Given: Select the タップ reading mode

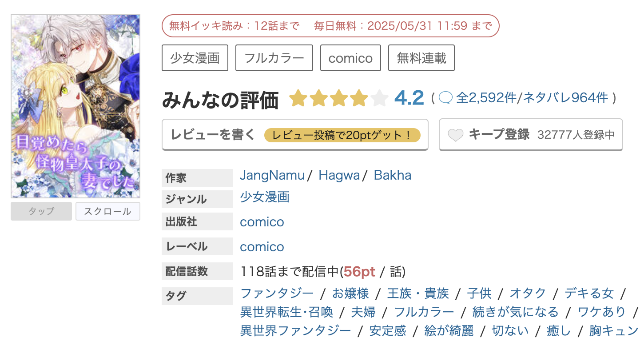Looking at the screenshot, I should (x=41, y=211).
